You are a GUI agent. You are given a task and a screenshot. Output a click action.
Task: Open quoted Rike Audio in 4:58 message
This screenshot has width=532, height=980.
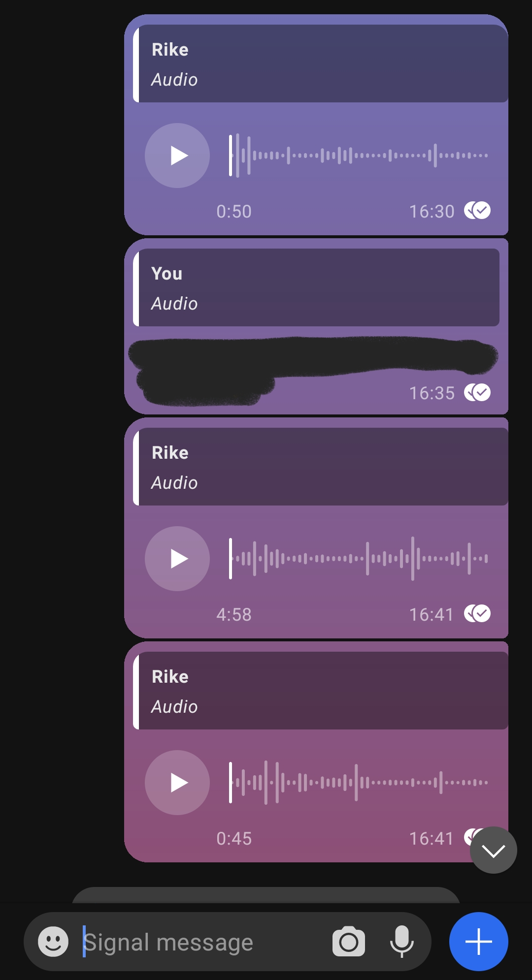pyautogui.click(x=321, y=467)
